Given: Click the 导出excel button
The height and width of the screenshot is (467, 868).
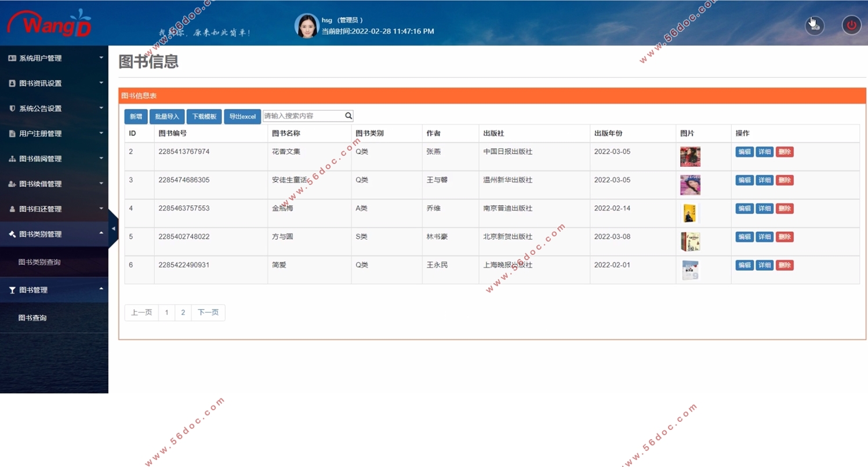Looking at the screenshot, I should [242, 116].
